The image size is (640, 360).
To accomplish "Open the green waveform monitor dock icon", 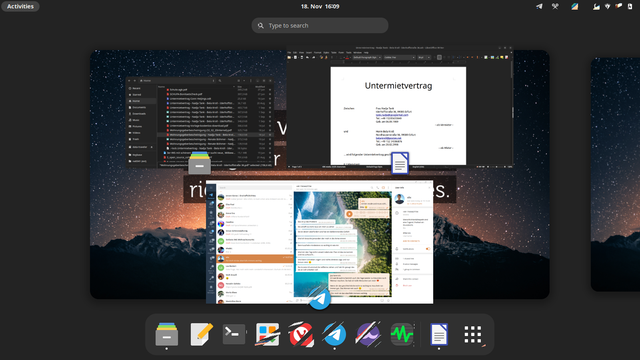I will point(402,334).
